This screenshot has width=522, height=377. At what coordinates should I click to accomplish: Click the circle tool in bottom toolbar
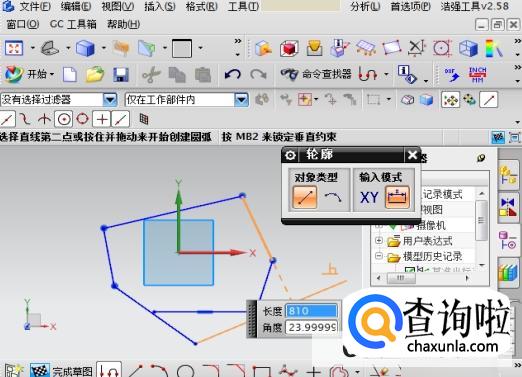[x=186, y=371]
